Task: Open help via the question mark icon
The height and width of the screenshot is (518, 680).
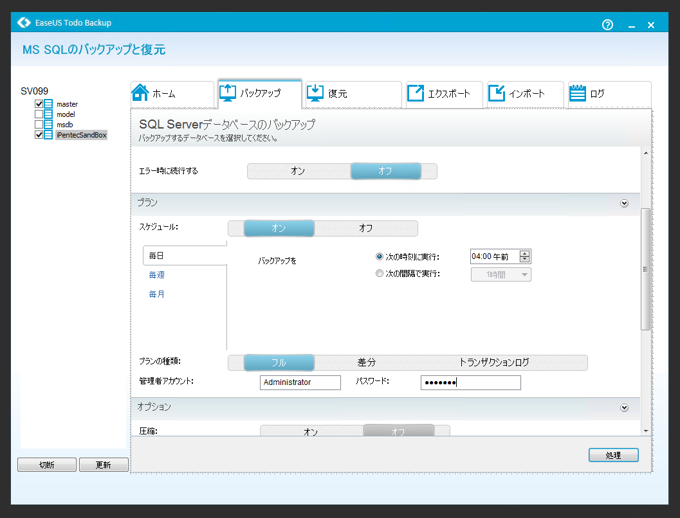Action: 608,25
